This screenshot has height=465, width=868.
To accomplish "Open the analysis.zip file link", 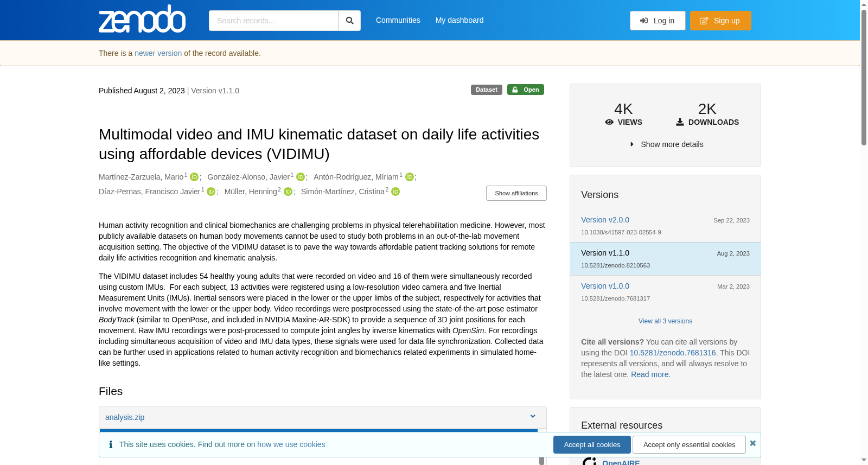I will point(125,417).
